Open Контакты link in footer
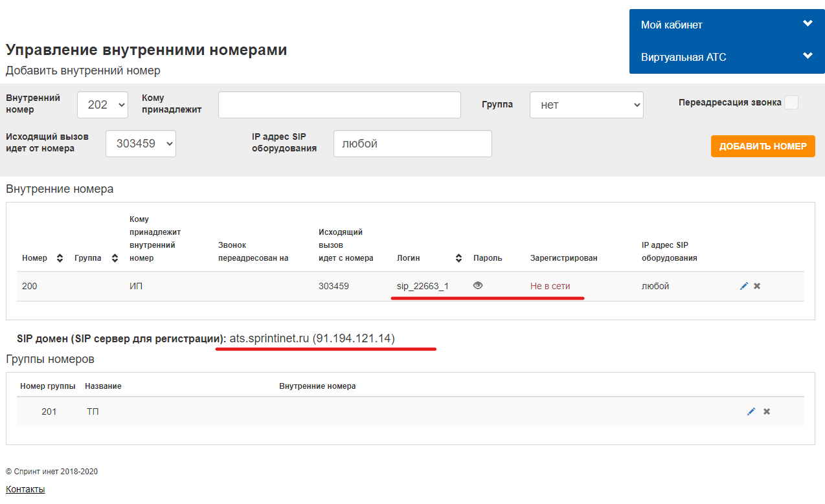Image resolution: width=825 pixels, height=504 pixels. (25, 489)
